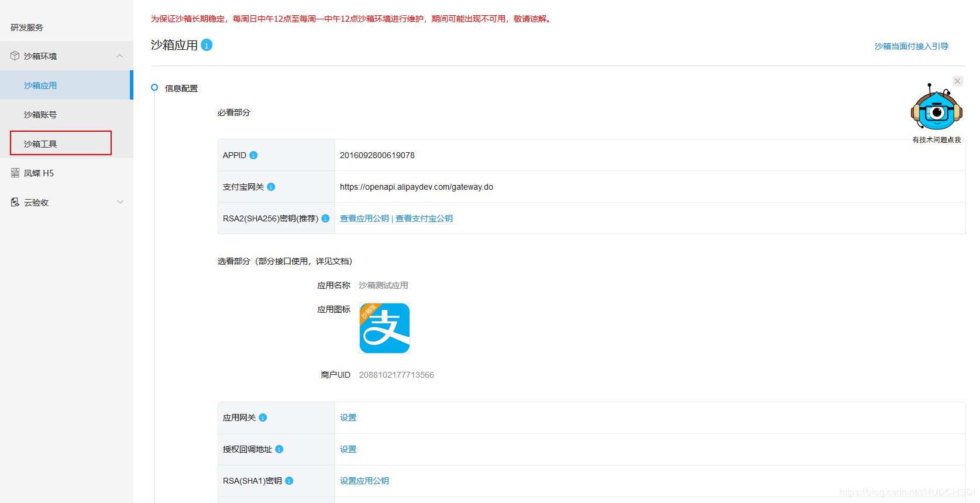Click the info icon beside RSA(SHA1)密钥

coord(289,481)
